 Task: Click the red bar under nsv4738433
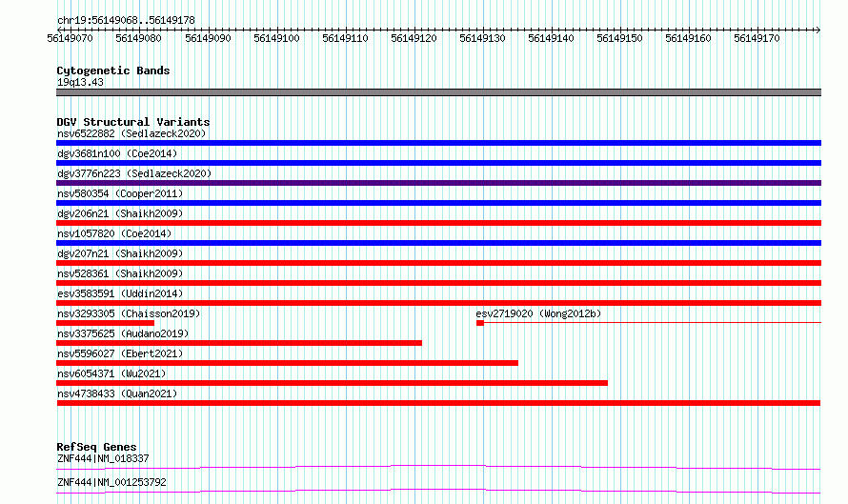coord(438,403)
